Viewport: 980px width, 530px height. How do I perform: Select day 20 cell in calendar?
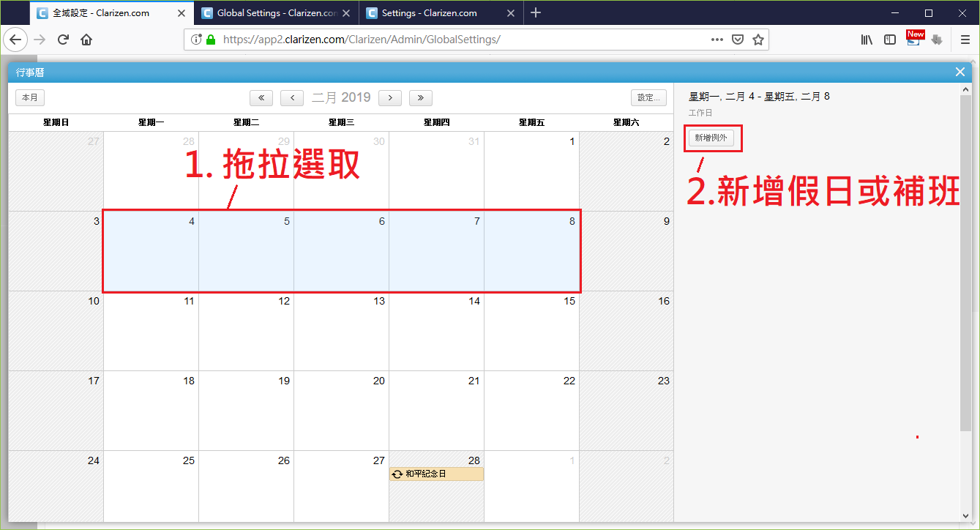[x=341, y=411]
